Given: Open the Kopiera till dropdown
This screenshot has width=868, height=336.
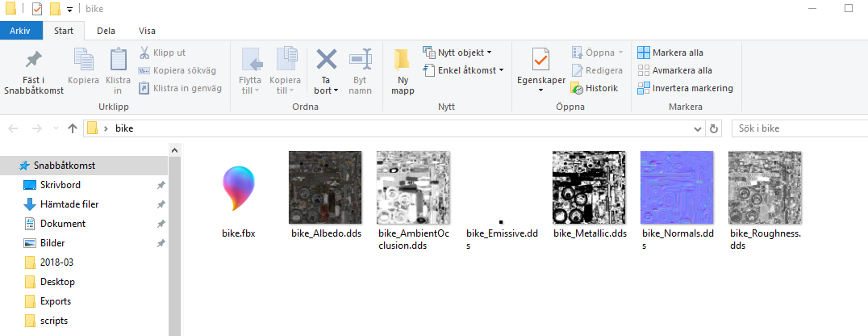Looking at the screenshot, I should point(285,72).
